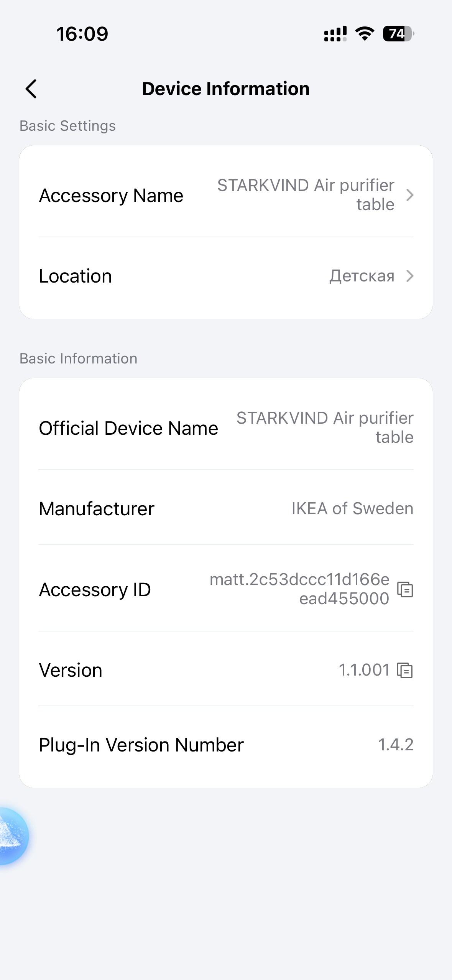Tap the 16:09 status bar clock
Viewport: 452px width, 980px height.
(82, 34)
